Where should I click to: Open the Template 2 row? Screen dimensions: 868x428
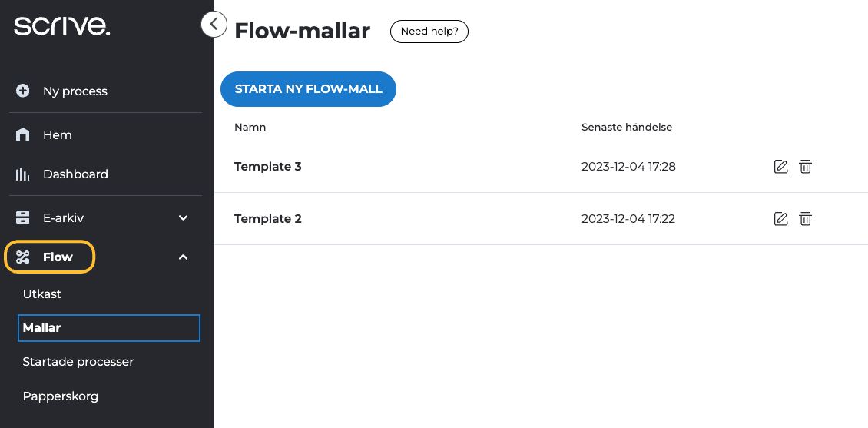point(268,219)
